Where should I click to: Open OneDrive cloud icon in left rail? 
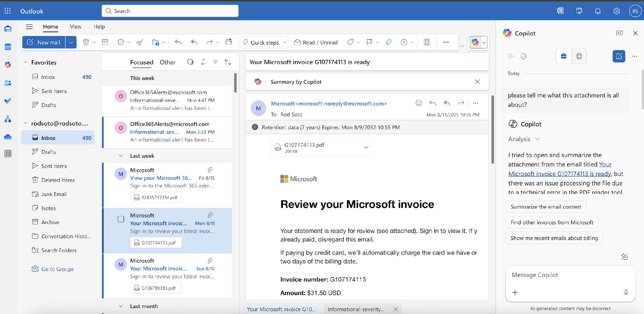point(8,137)
